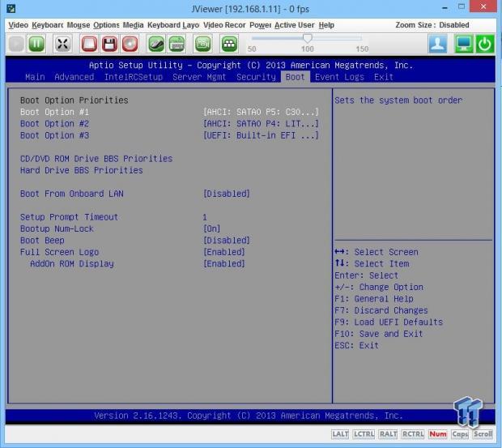Image resolution: width=502 pixels, height=448 pixels.
Task: Open CD/DVD ROM Drive BBS Priorities
Action: tap(96, 159)
